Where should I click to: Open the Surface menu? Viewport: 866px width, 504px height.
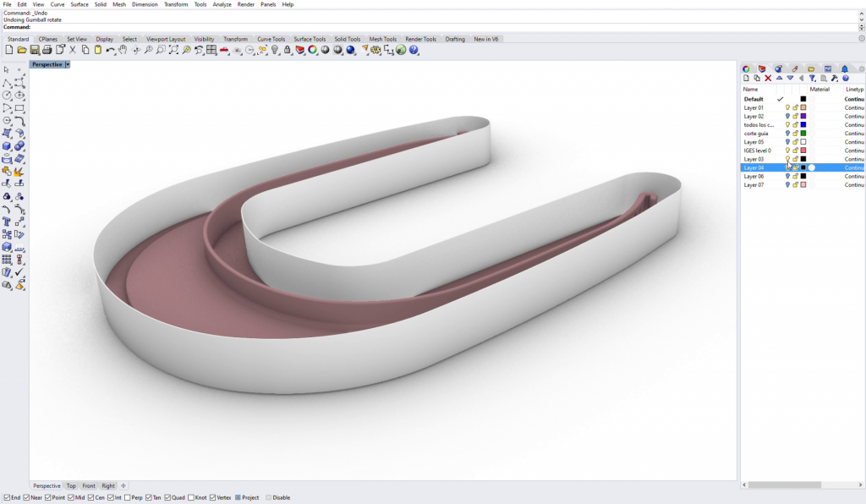[79, 4]
